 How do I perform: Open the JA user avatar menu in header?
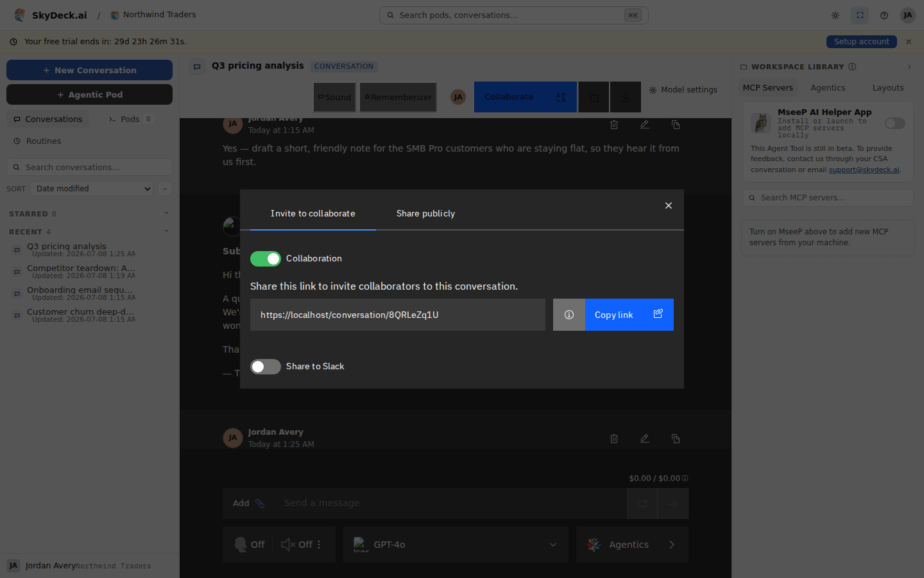point(907,15)
